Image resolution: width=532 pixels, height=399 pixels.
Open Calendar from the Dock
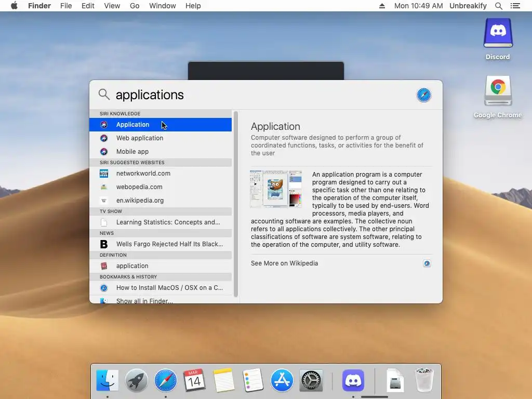click(x=194, y=381)
